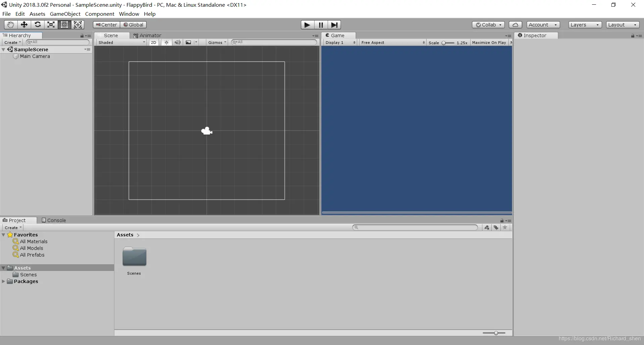Open Scene panel options menu

[315, 36]
